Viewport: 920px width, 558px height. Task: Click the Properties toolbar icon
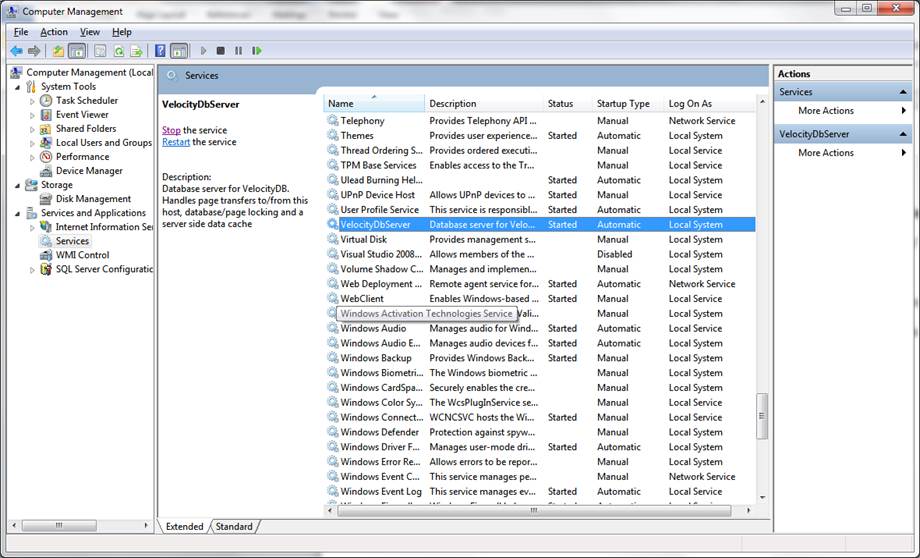coord(100,51)
